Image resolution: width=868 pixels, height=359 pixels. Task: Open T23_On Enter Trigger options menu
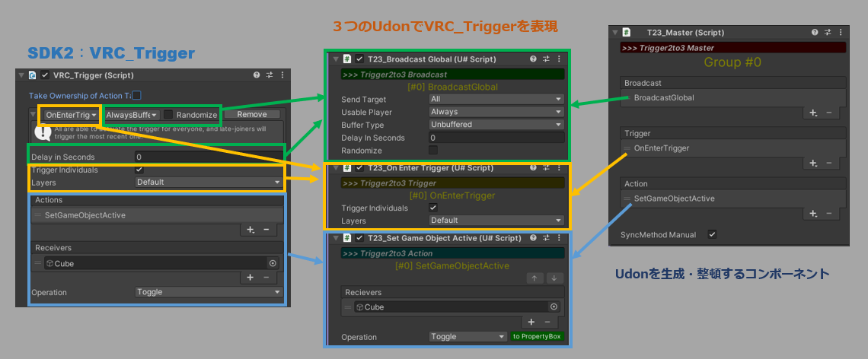click(559, 167)
